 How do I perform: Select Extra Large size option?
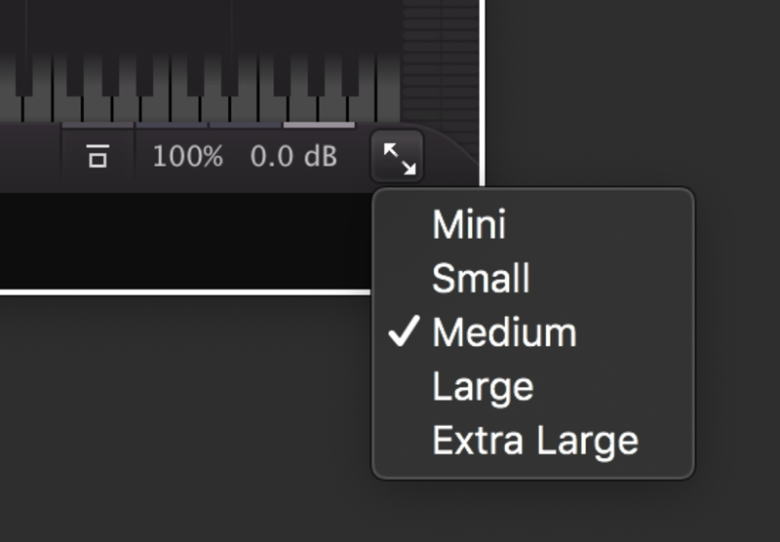click(x=533, y=441)
